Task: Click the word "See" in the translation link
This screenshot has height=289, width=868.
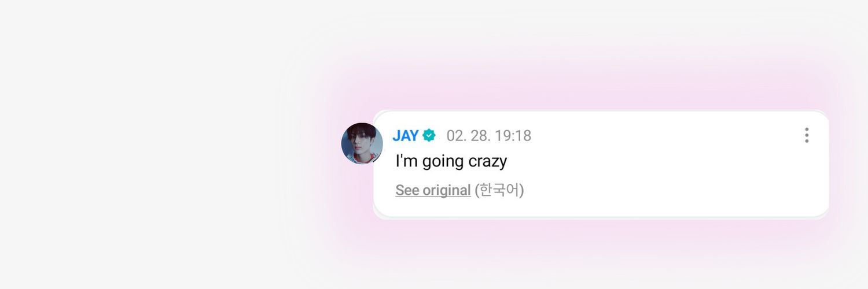Action: click(x=407, y=190)
